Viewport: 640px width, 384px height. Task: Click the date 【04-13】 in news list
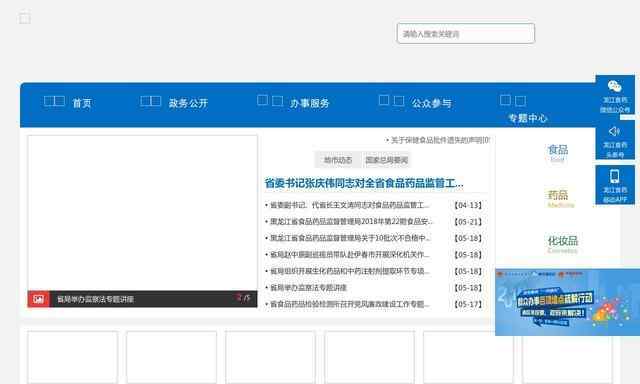coord(468,205)
